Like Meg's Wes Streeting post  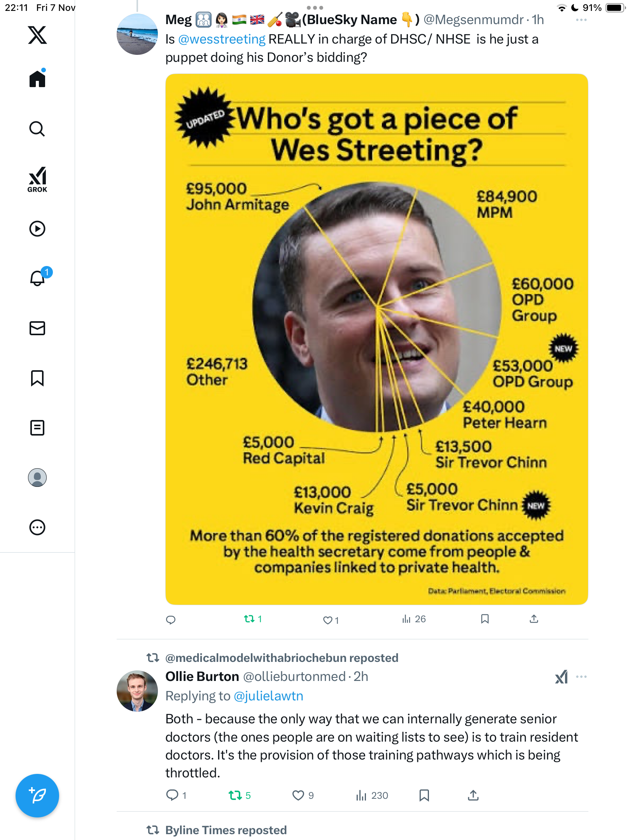328,620
